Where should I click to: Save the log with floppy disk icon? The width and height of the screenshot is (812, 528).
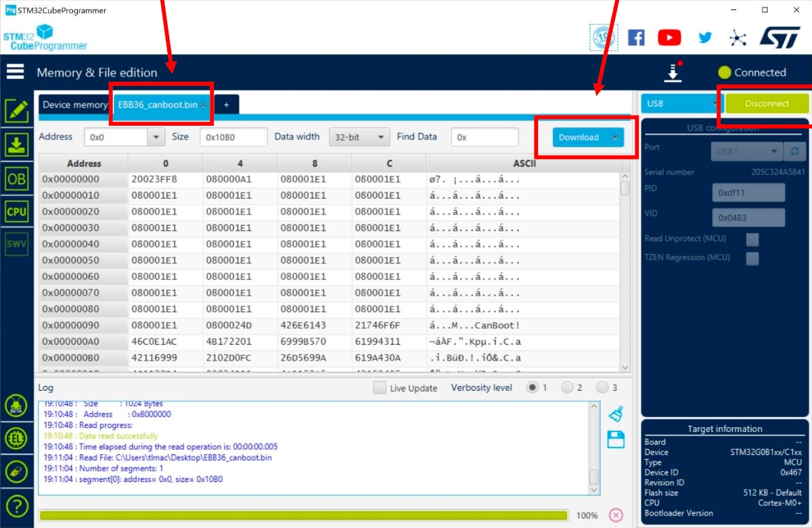[616, 439]
